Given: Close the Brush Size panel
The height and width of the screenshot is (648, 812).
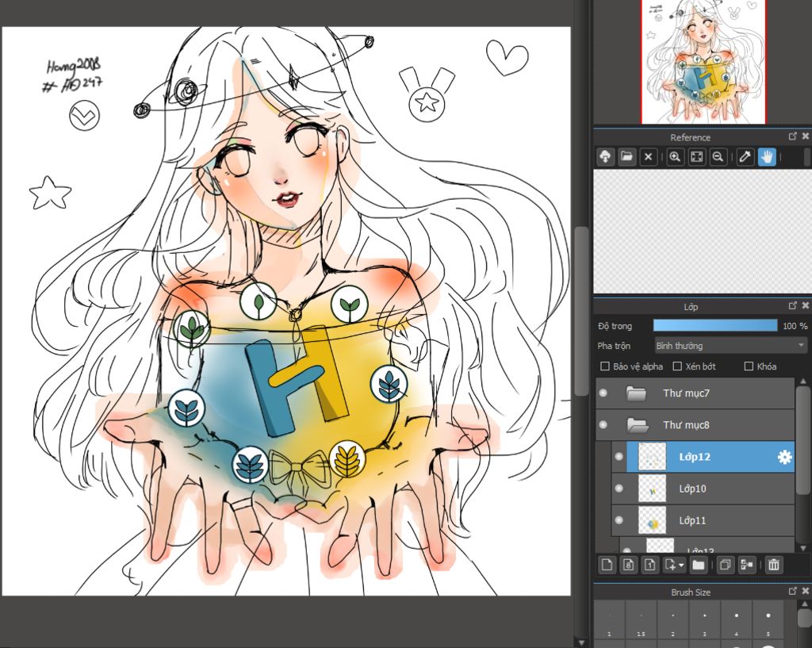Looking at the screenshot, I should [x=806, y=591].
